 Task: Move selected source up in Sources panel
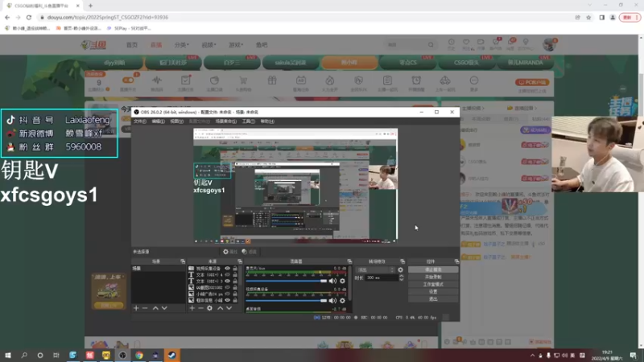click(x=220, y=308)
